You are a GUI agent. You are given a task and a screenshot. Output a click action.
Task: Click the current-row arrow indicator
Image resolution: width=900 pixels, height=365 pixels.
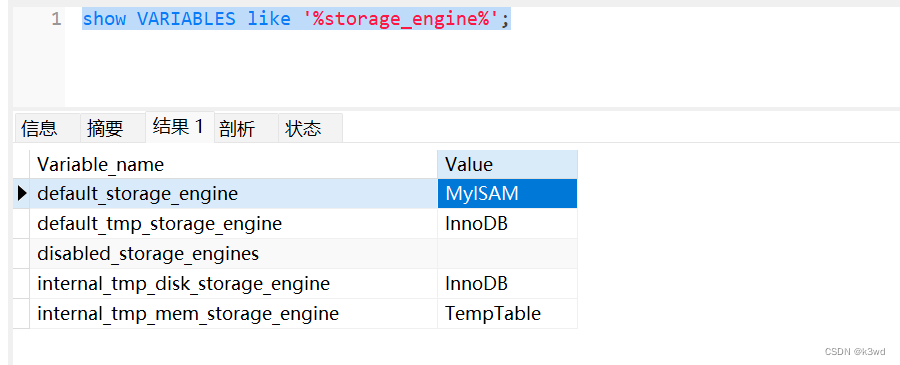(x=22, y=193)
